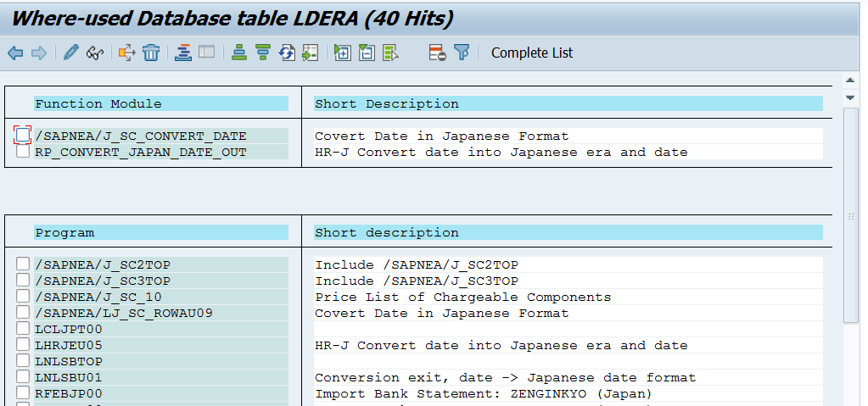Select program name /SAPNEA/J_SC2TOP

[103, 265]
